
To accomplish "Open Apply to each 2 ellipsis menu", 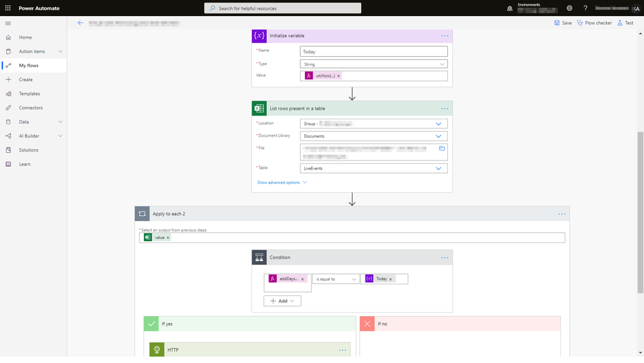I will click(x=562, y=214).
